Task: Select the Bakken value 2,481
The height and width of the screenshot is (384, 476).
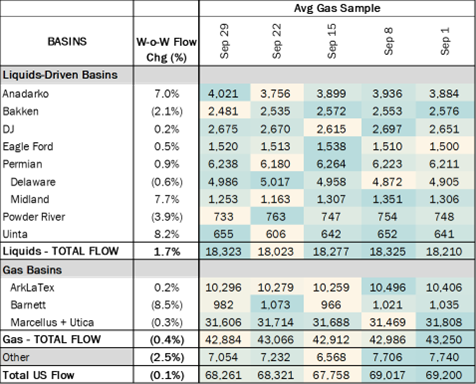Action: pos(223,111)
